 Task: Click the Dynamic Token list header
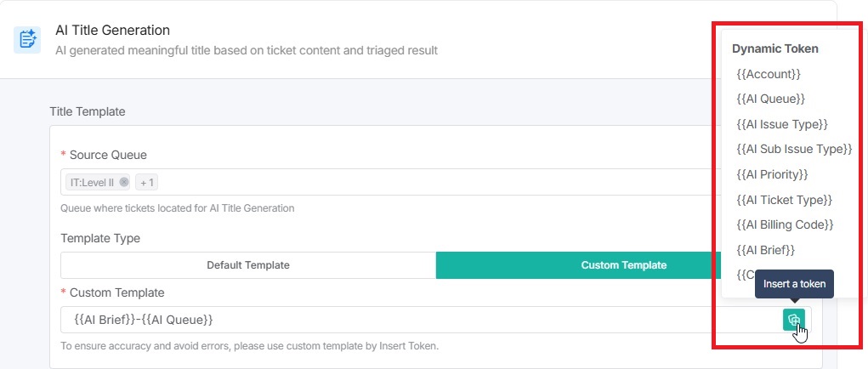[774, 48]
